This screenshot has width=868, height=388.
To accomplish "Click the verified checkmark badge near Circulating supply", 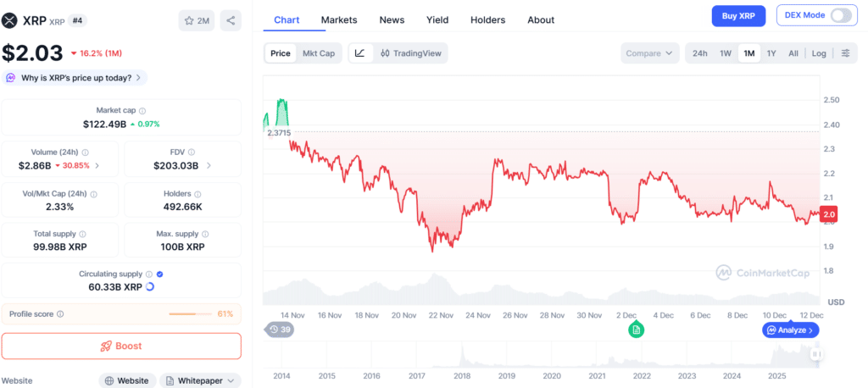I will (x=159, y=274).
